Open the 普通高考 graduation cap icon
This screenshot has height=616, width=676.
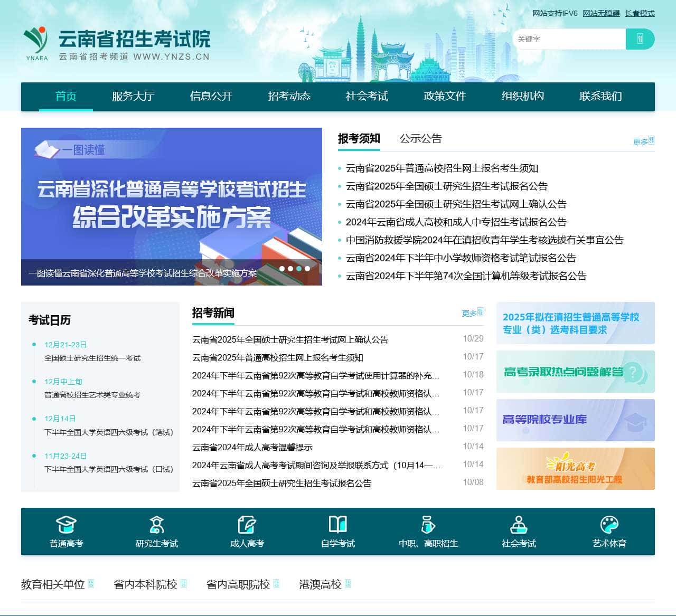coord(66,525)
